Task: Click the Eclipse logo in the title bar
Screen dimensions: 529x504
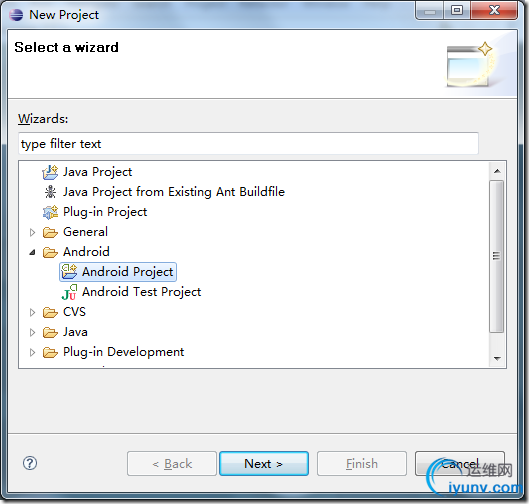Action: [16, 15]
